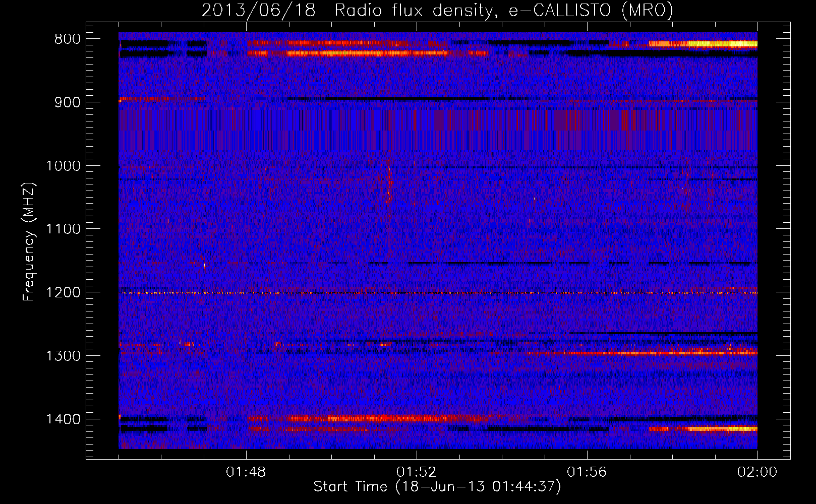Click the 1000 frequency tick label
The width and height of the screenshot is (816, 504).
coord(63,166)
